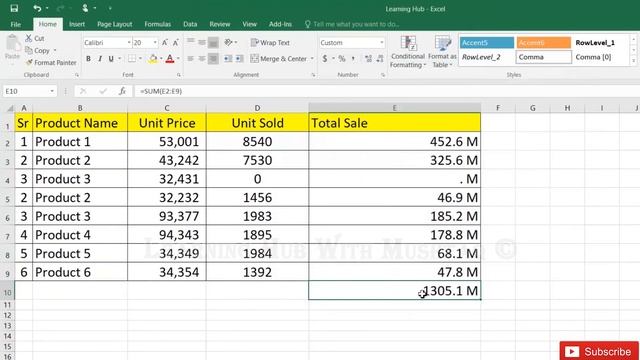Viewport: 640px width, 360px height.
Task: Apply the Comma [0] cell style
Action: tap(593, 57)
